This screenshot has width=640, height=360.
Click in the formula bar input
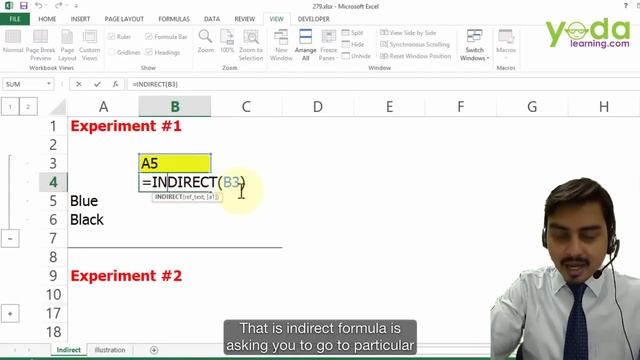pyautogui.click(x=384, y=84)
